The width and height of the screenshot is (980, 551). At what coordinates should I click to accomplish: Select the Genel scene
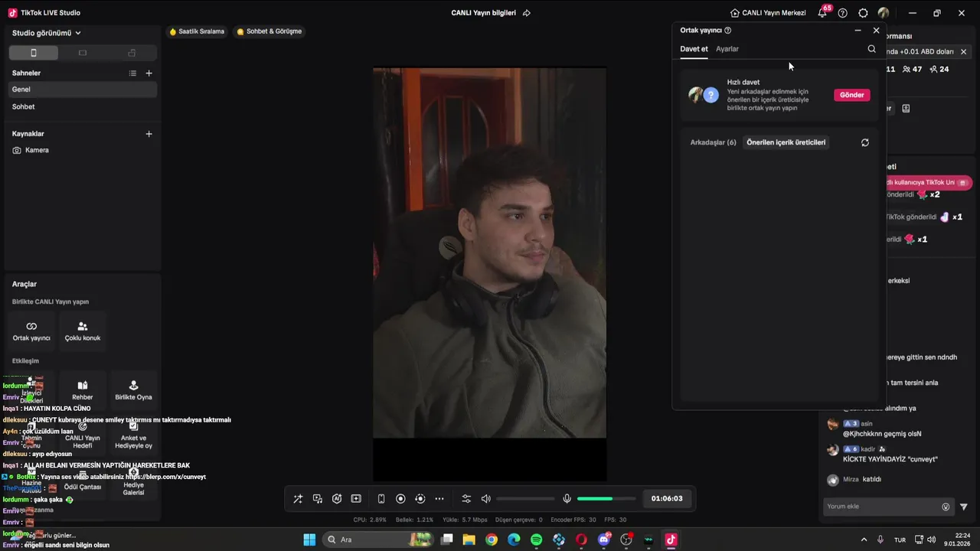[x=83, y=90]
